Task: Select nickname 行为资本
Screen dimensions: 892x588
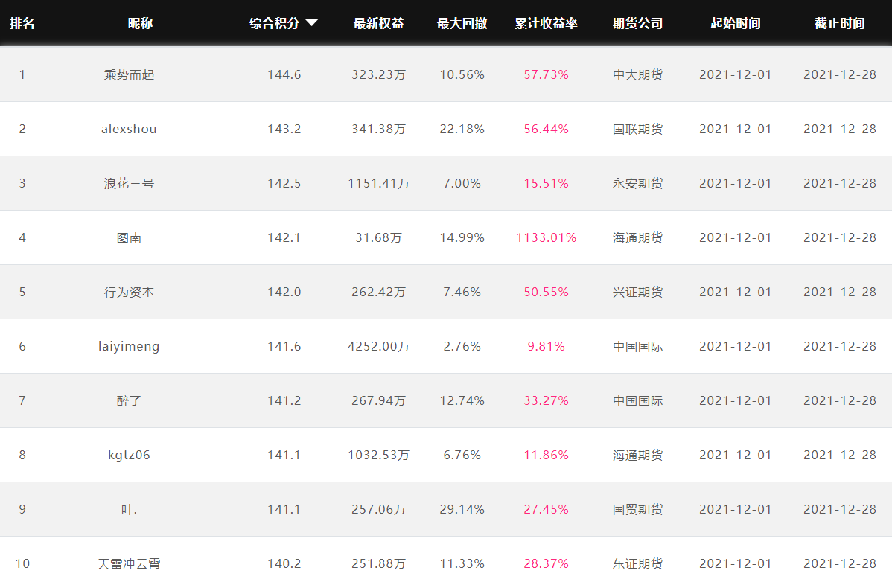Action: pos(129,292)
